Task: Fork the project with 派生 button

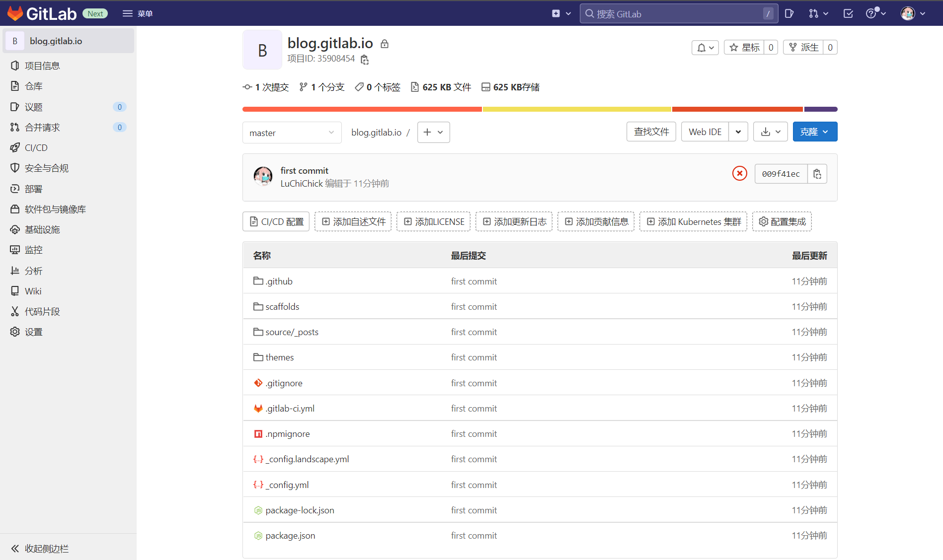Action: point(803,48)
